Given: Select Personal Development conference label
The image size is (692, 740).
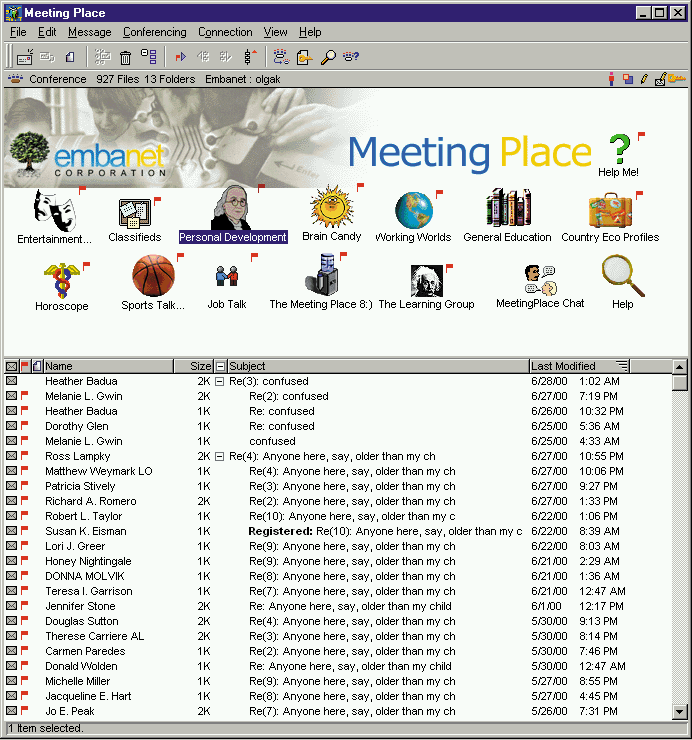Looking at the screenshot, I should (x=233, y=237).
